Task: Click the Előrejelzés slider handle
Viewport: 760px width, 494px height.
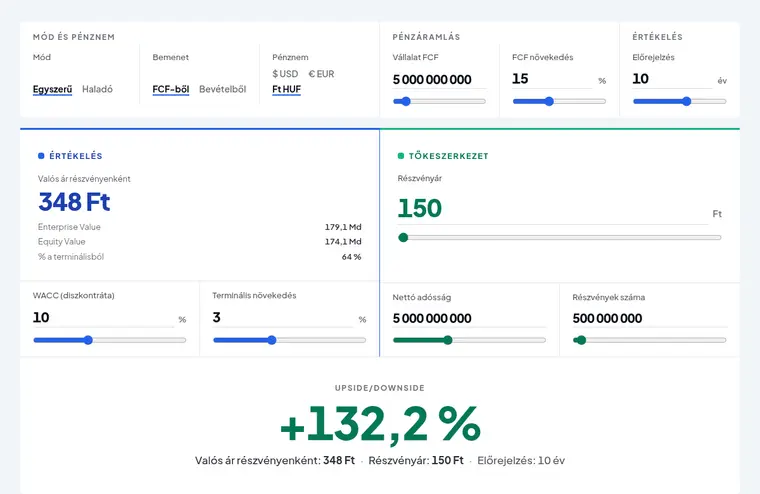Action: click(686, 101)
